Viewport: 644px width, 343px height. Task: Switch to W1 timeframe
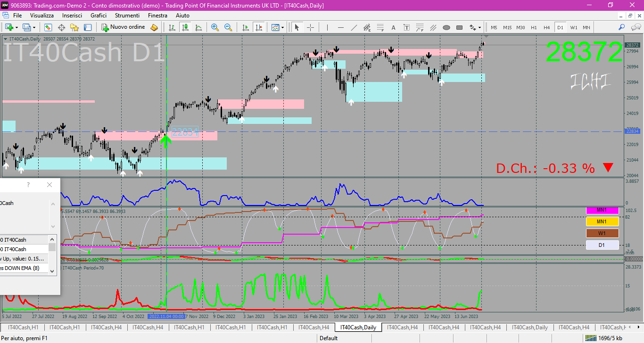coord(573,27)
